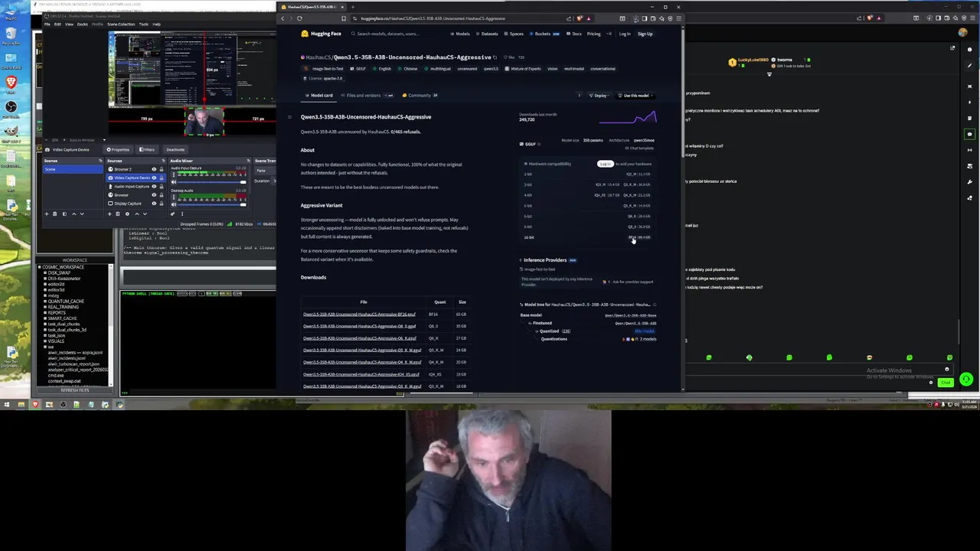Expand the QUANTUM_CACHE folder in workspace tree
The width and height of the screenshot is (980, 551).
point(45,302)
